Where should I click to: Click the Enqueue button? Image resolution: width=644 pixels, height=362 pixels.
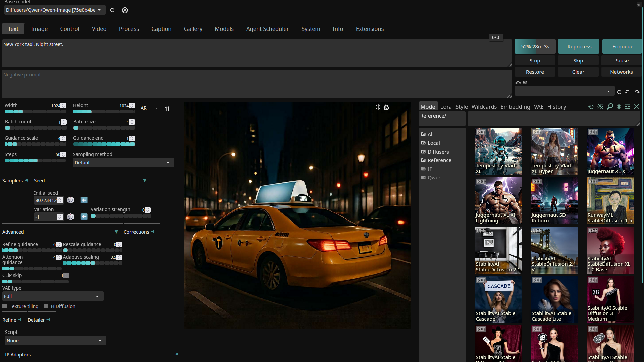coord(622,47)
